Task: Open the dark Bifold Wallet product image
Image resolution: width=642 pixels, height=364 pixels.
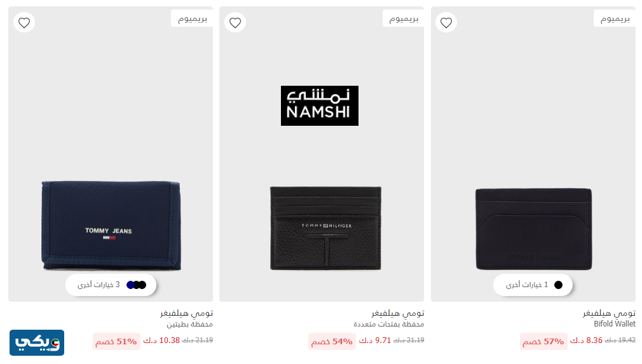Action: [533, 229]
